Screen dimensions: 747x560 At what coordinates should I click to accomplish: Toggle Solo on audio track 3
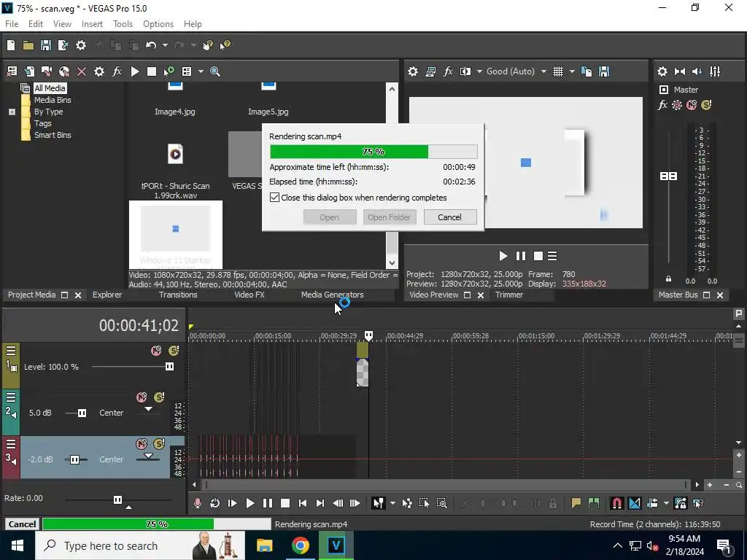click(159, 444)
